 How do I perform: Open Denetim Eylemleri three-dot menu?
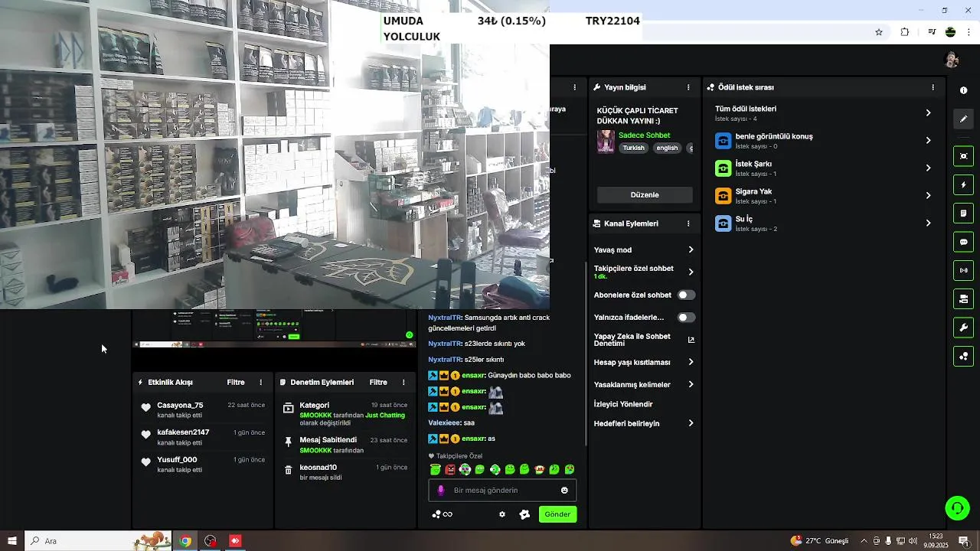click(x=403, y=383)
